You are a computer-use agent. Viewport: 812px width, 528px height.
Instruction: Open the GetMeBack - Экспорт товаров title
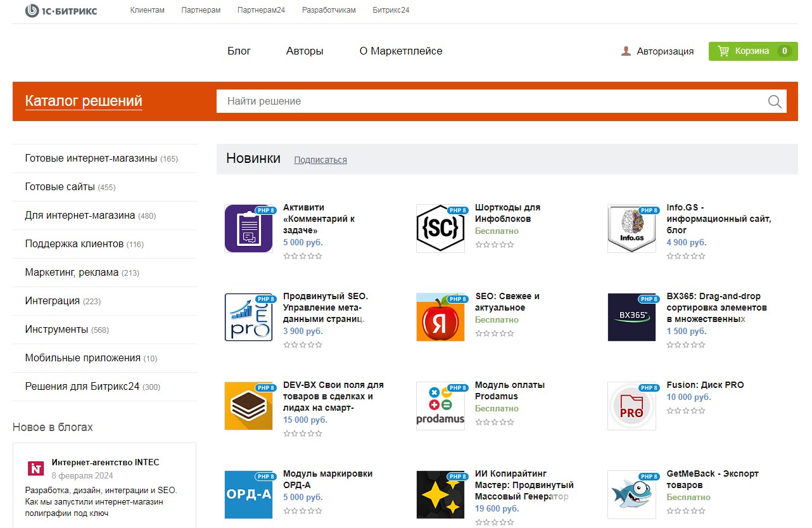click(x=713, y=479)
